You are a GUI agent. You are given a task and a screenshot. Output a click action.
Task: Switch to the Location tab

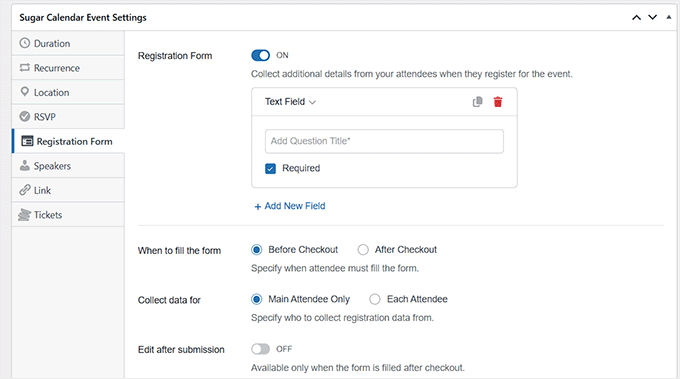pos(68,92)
